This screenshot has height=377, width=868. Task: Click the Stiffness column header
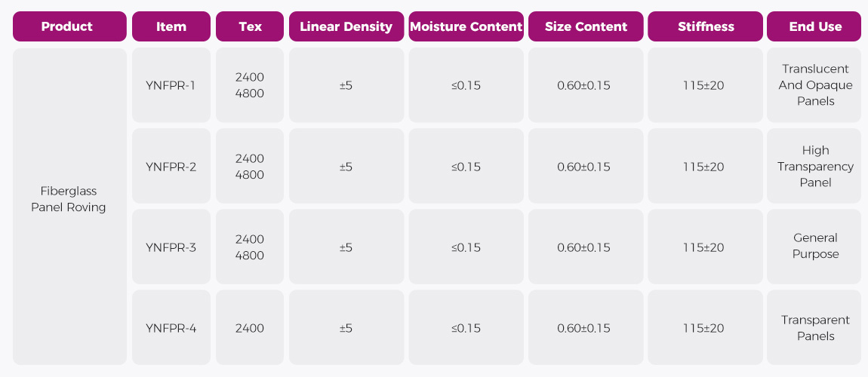[x=706, y=26]
